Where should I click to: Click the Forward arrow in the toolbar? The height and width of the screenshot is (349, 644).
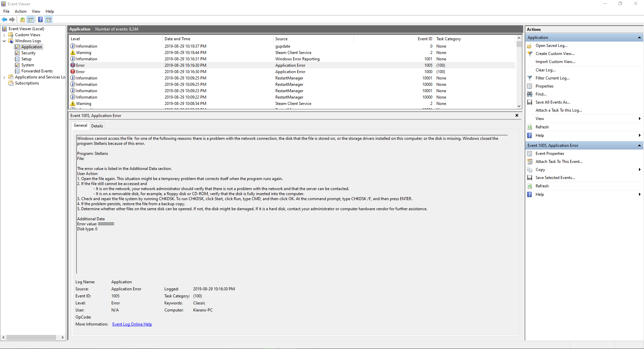pyautogui.click(x=12, y=19)
